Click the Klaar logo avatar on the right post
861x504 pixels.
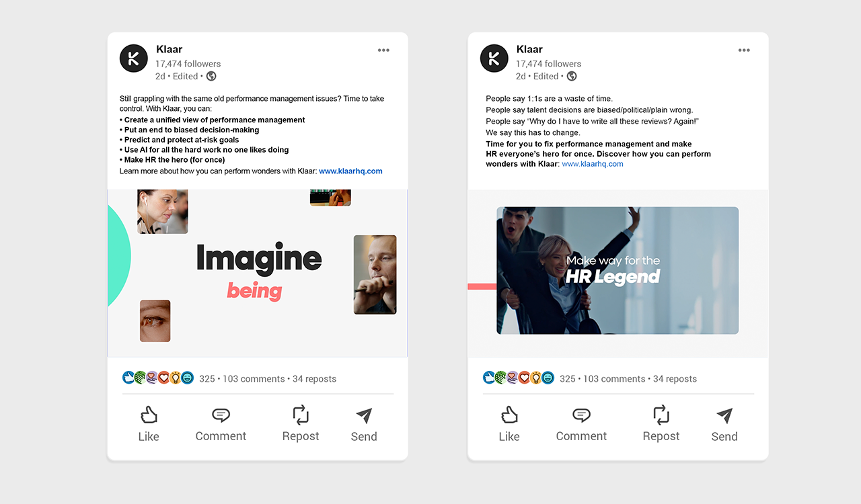494,58
